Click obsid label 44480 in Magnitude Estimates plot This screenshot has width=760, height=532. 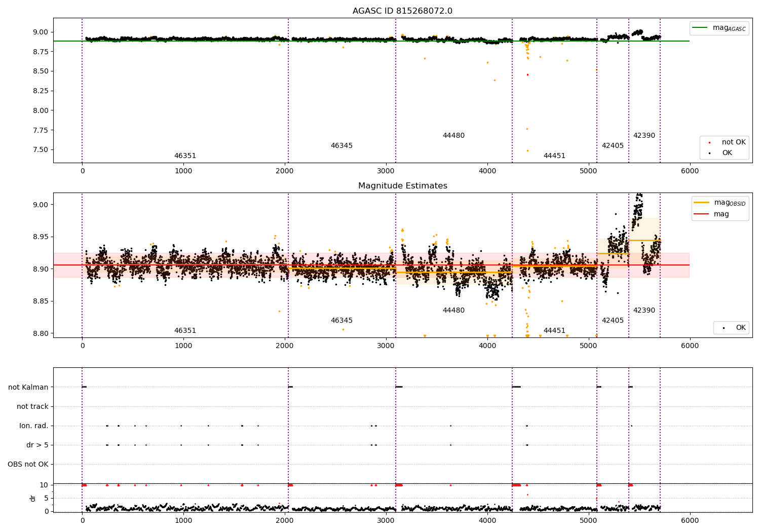click(453, 311)
